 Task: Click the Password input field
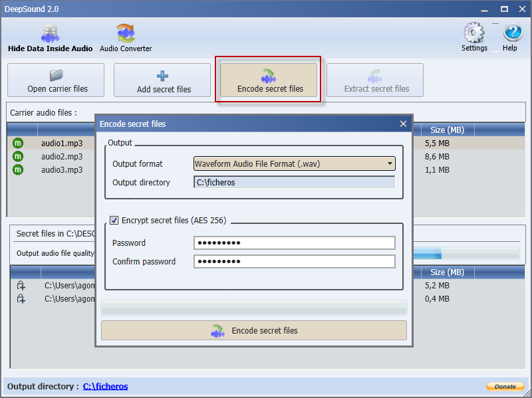click(295, 243)
